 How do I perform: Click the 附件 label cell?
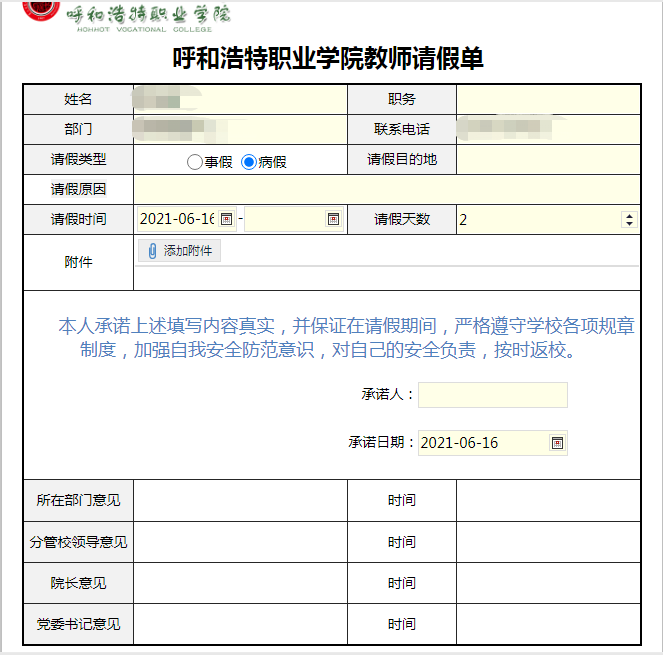tap(78, 262)
